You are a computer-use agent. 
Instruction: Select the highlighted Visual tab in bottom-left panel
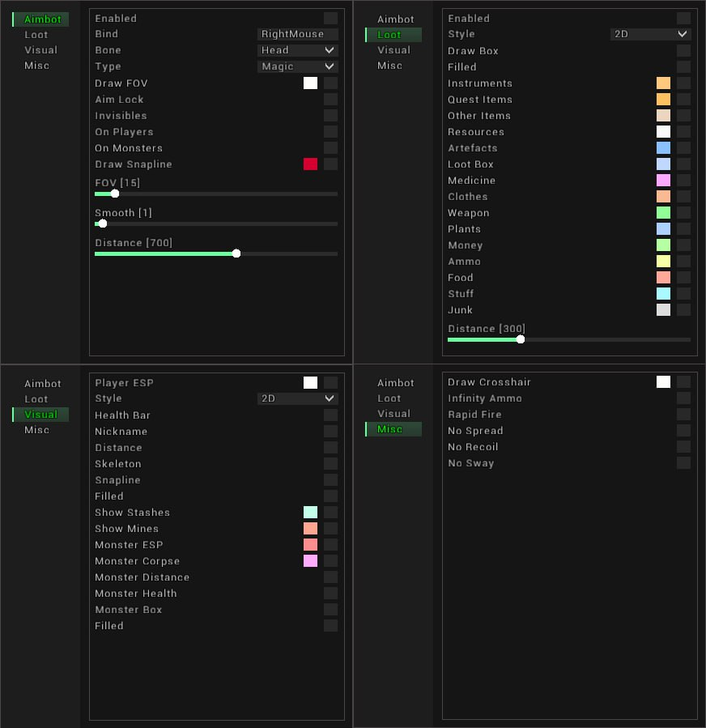pyautogui.click(x=40, y=415)
